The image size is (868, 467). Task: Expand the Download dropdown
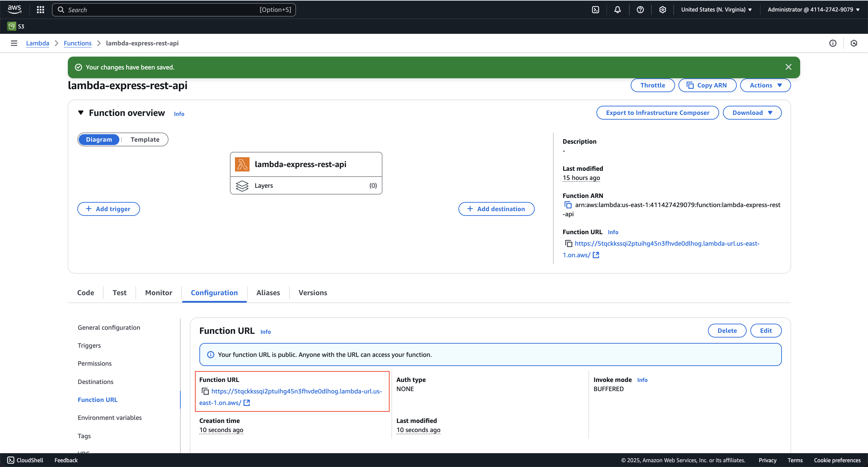click(x=752, y=113)
